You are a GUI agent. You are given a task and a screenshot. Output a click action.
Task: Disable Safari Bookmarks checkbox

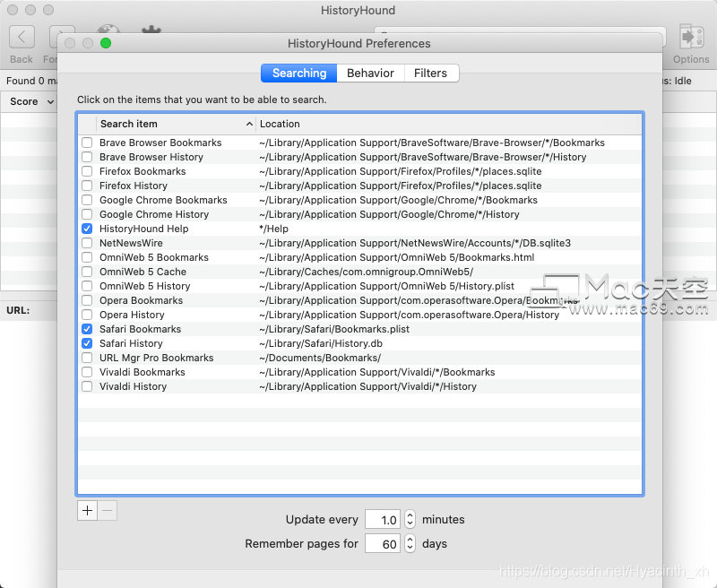pyautogui.click(x=87, y=329)
